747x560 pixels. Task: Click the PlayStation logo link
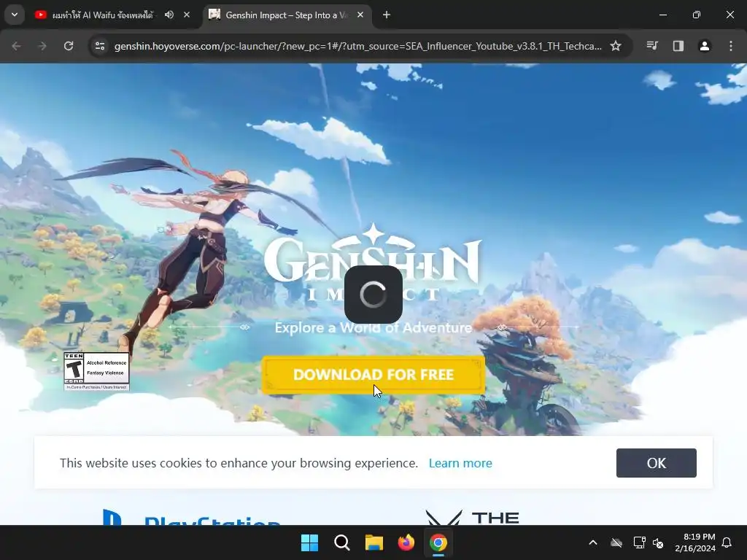point(190,518)
